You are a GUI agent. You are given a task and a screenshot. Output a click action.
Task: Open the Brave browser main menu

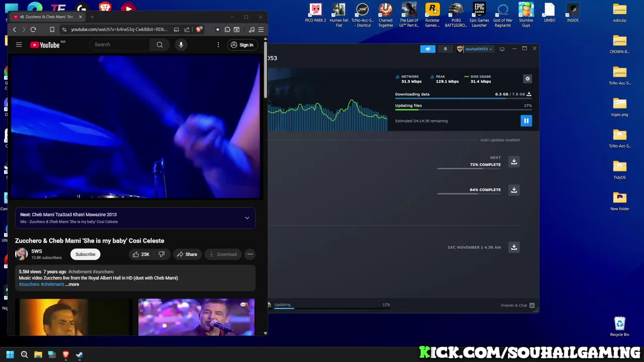tap(261, 30)
